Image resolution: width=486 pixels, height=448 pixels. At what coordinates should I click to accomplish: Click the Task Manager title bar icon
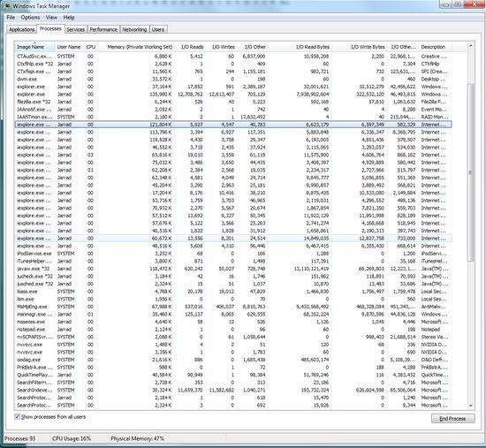7,5
